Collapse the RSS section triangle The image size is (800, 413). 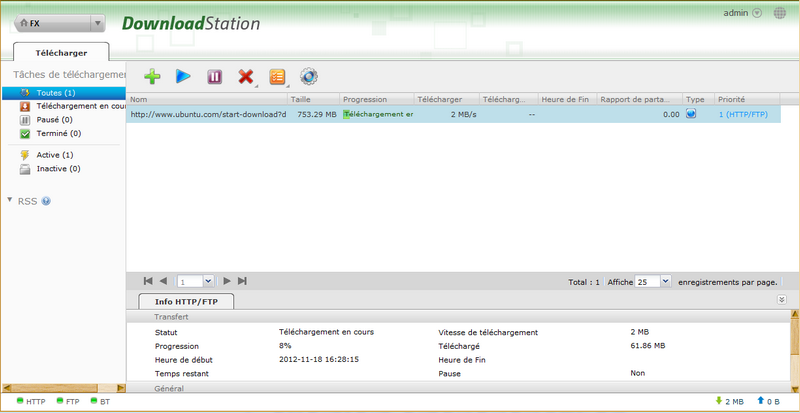[10, 200]
